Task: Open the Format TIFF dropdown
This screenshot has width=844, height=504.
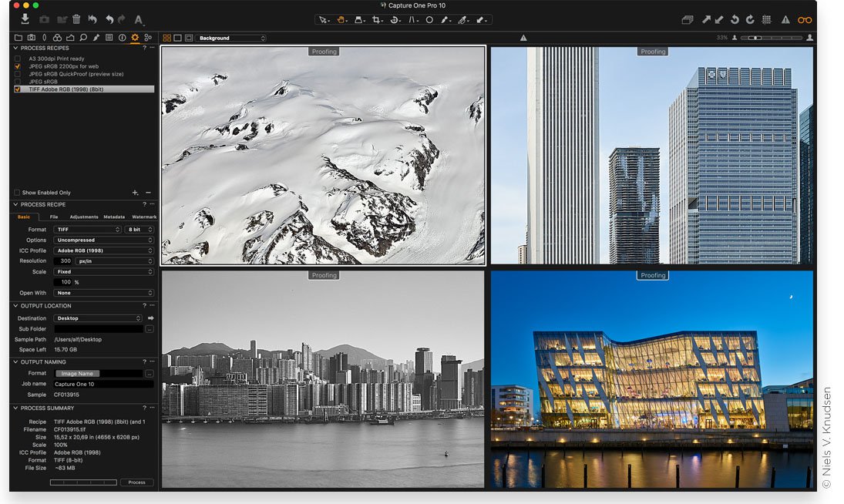Action: click(88, 230)
